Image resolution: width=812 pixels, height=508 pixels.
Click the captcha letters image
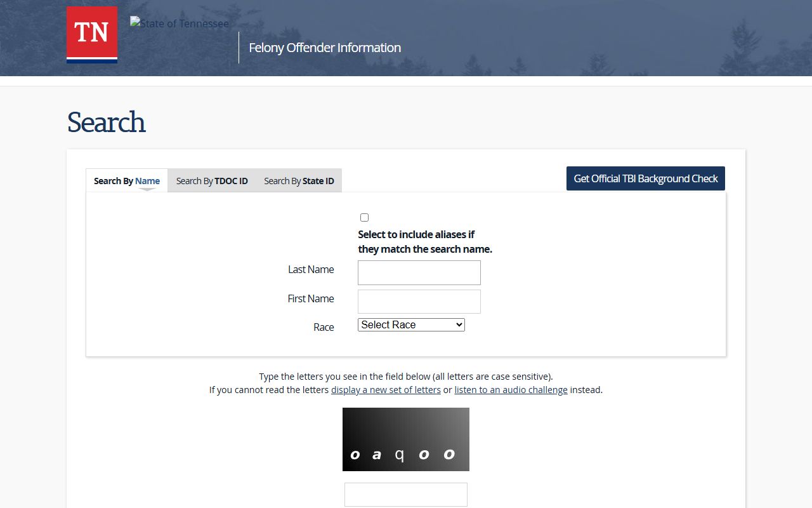pos(406,439)
